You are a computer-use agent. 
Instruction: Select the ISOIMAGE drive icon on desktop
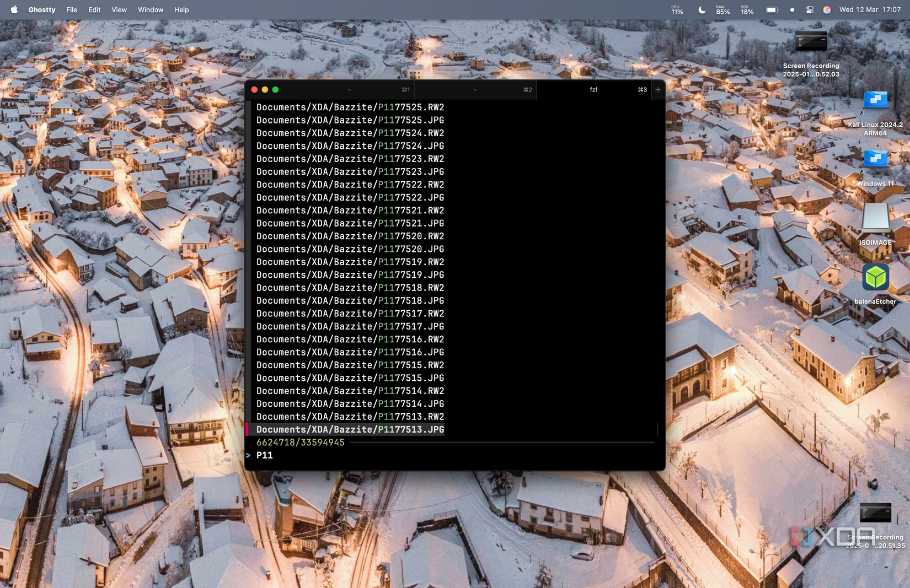875,224
